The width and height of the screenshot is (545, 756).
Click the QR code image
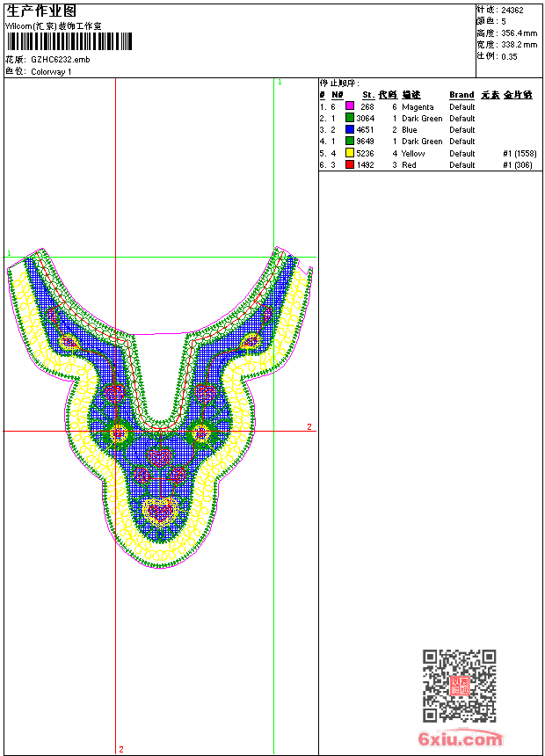(459, 686)
